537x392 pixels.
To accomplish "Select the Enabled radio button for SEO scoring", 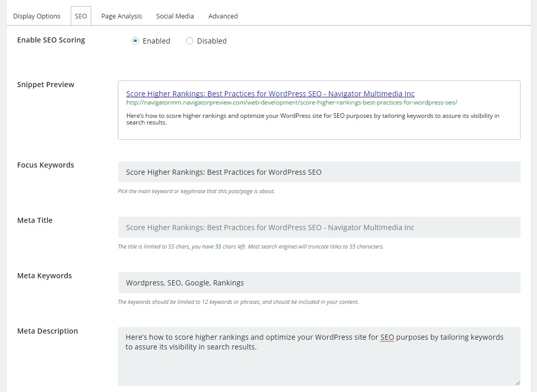I will 135,41.
